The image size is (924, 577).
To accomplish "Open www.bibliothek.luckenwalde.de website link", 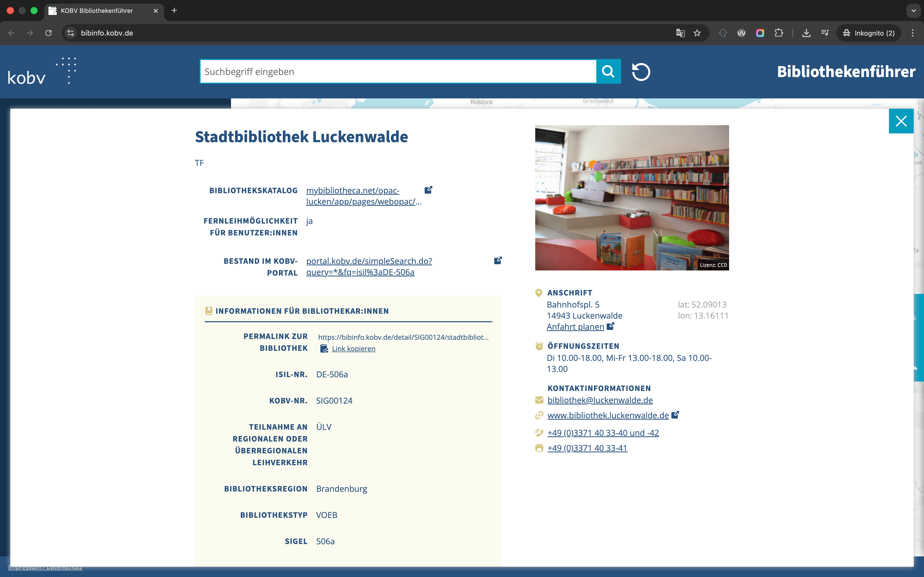I will (x=608, y=415).
